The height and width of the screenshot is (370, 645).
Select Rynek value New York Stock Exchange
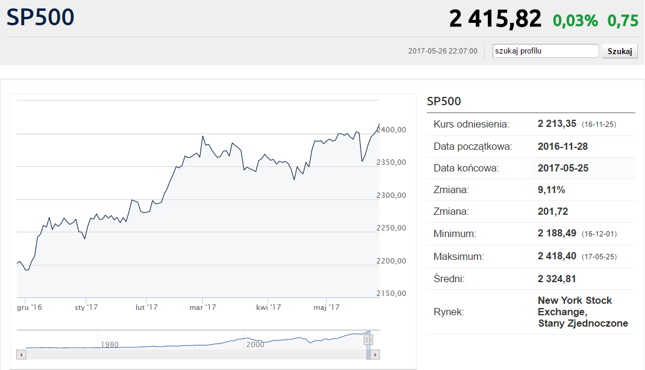pyautogui.click(x=583, y=312)
